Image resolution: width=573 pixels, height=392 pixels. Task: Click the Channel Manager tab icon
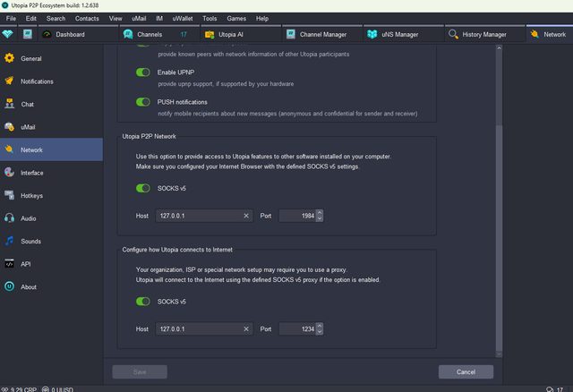[291, 34]
